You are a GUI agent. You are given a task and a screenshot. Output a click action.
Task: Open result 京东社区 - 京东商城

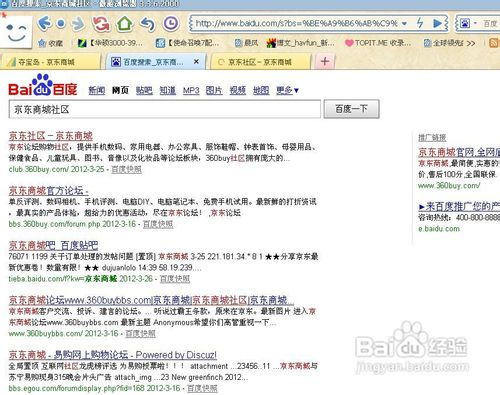(x=51, y=136)
